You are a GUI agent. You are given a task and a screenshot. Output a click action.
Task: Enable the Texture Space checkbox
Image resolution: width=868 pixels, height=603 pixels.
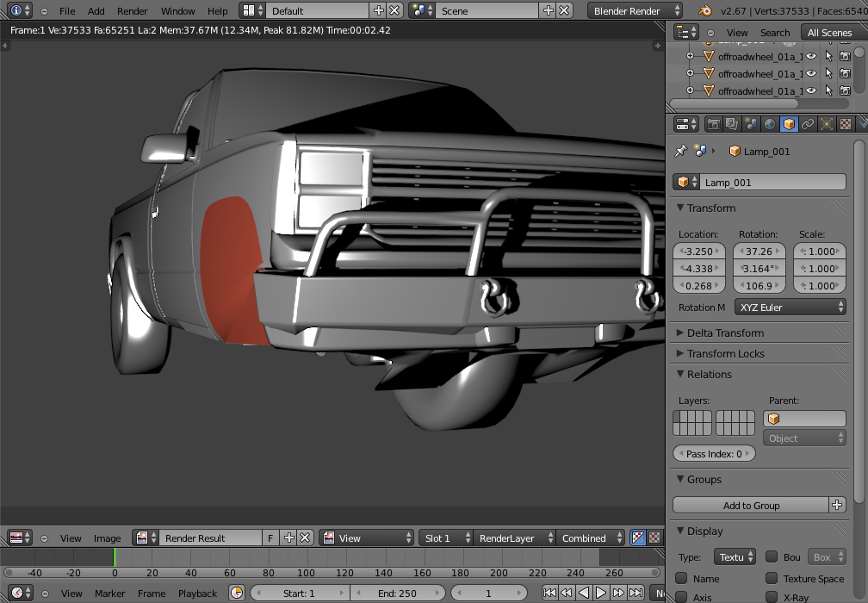click(772, 579)
